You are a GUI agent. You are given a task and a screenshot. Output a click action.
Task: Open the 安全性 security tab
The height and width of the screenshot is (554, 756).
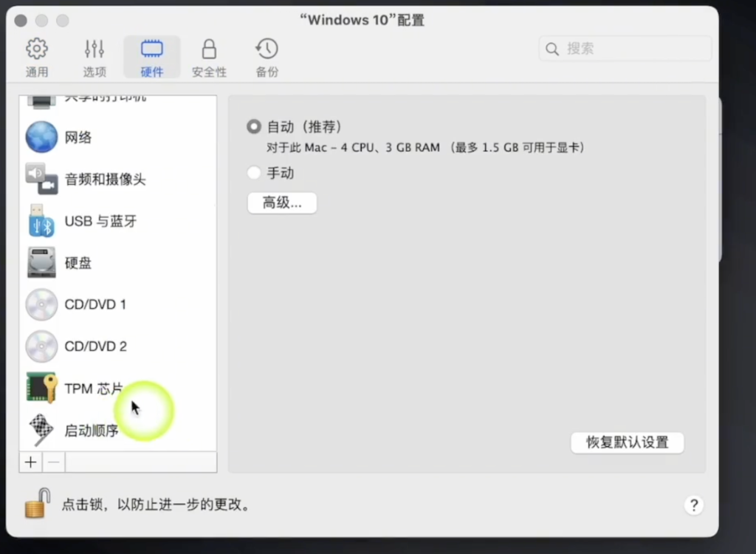coord(209,58)
